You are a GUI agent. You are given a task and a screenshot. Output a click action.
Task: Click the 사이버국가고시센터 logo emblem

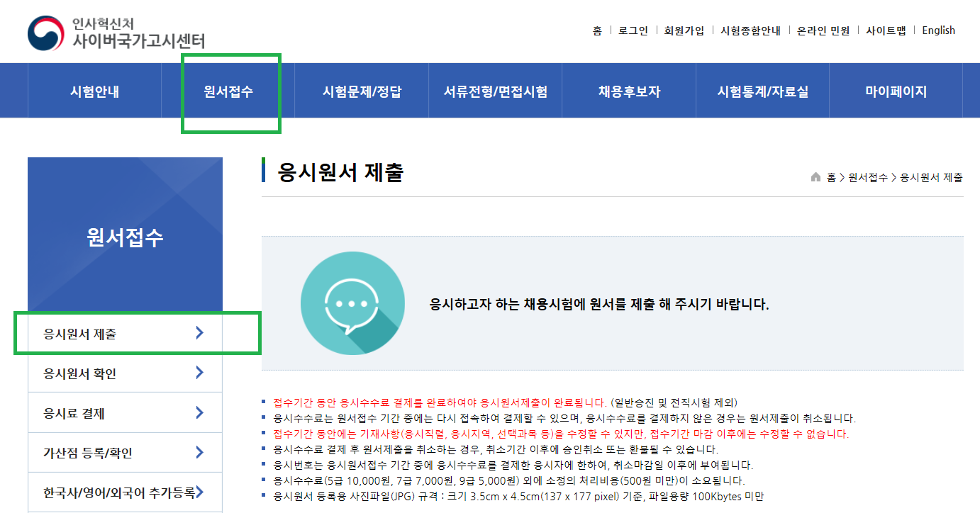[46, 33]
